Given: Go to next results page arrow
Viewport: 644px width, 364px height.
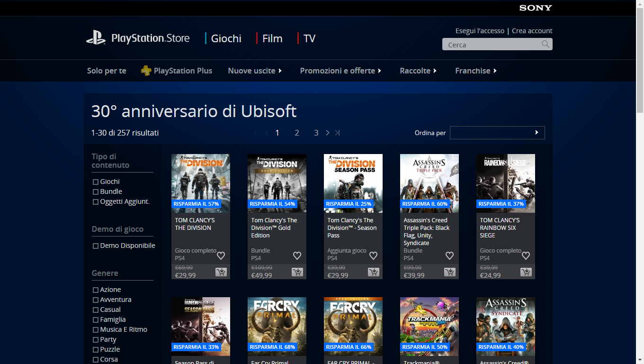Looking at the screenshot, I should 327,133.
